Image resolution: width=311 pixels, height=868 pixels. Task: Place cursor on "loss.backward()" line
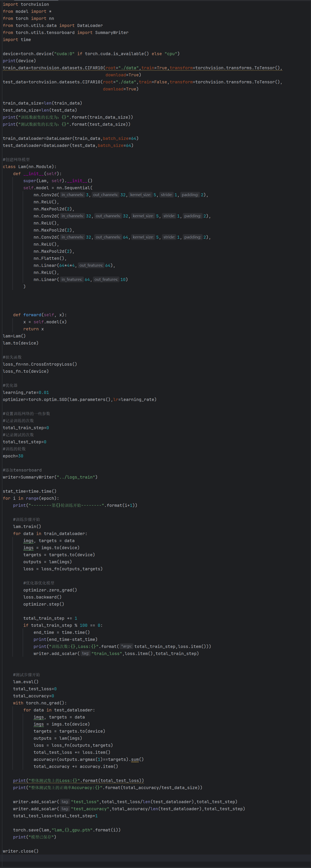tap(42, 597)
